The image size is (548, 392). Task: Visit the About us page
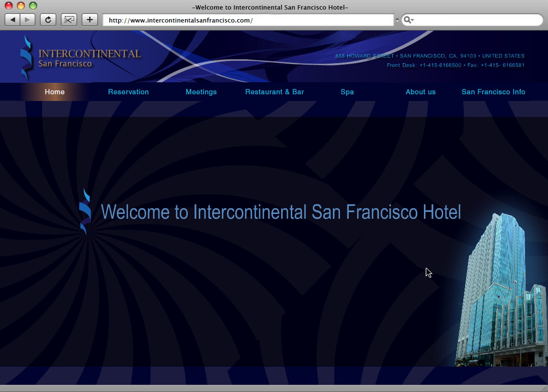pos(421,92)
